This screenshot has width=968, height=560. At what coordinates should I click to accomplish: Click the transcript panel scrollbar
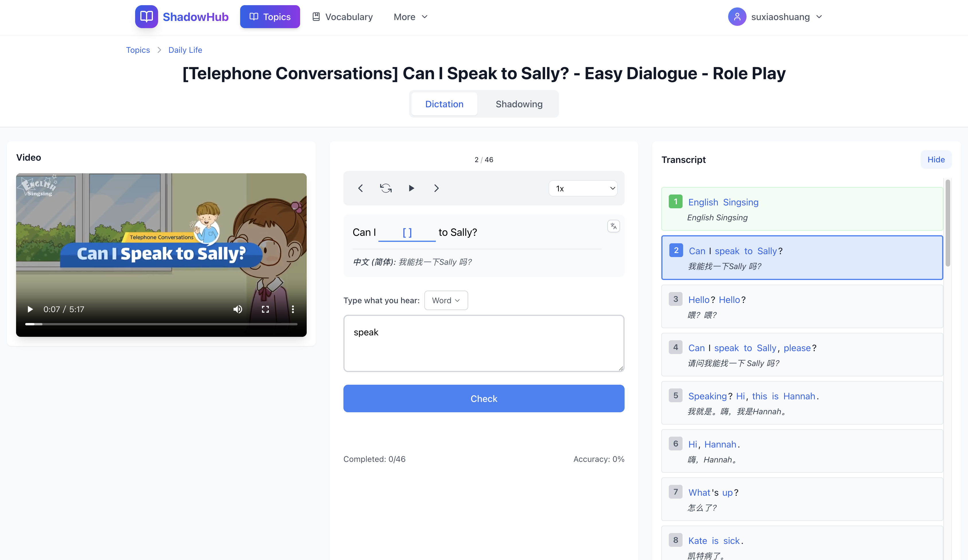[948, 223]
